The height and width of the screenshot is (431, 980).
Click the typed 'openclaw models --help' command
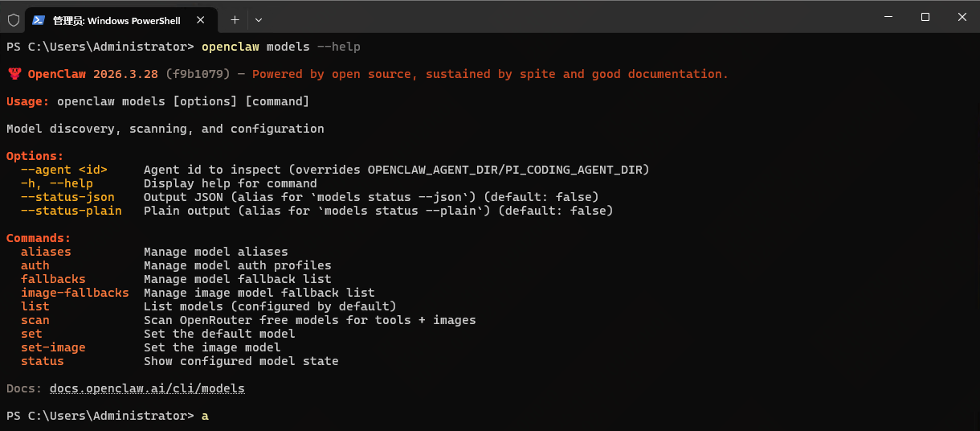click(x=281, y=47)
